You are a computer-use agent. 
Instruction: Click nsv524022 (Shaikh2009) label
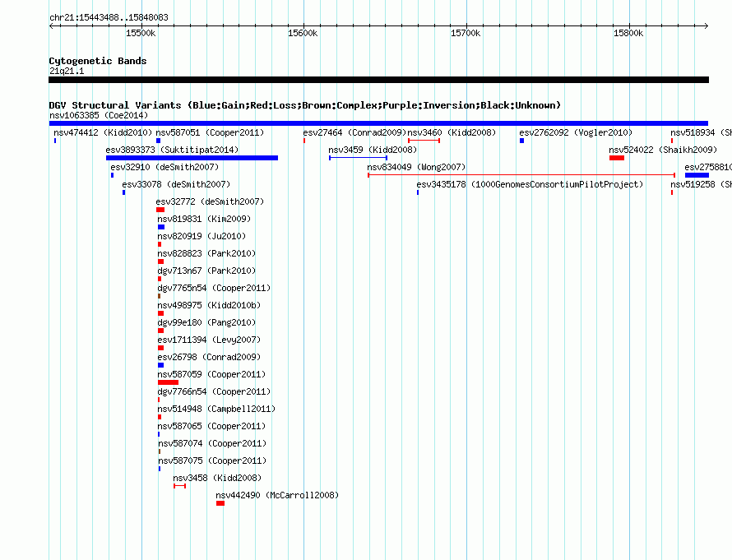tap(663, 150)
